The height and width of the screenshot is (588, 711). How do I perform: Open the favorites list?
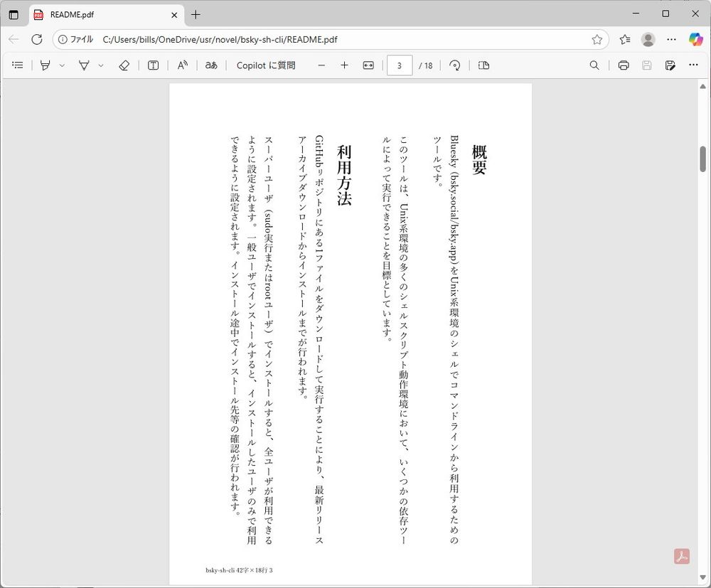click(625, 39)
